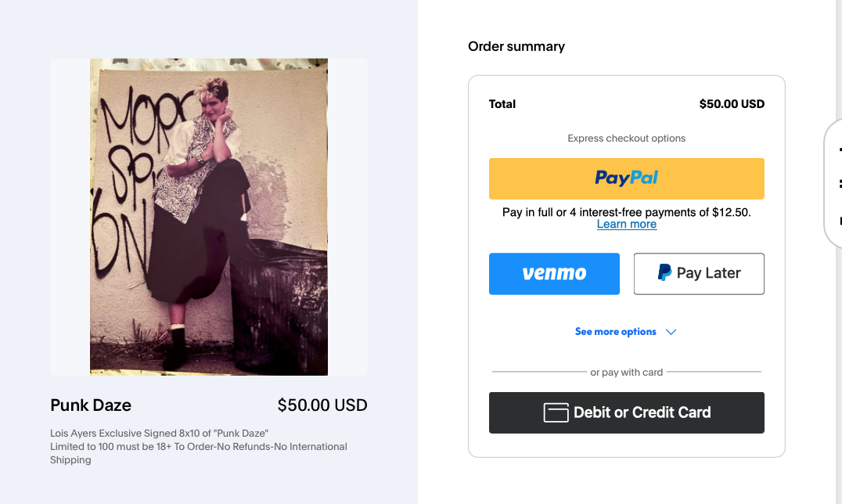
Task: Click the top icon in the edge widget
Action: point(840,149)
